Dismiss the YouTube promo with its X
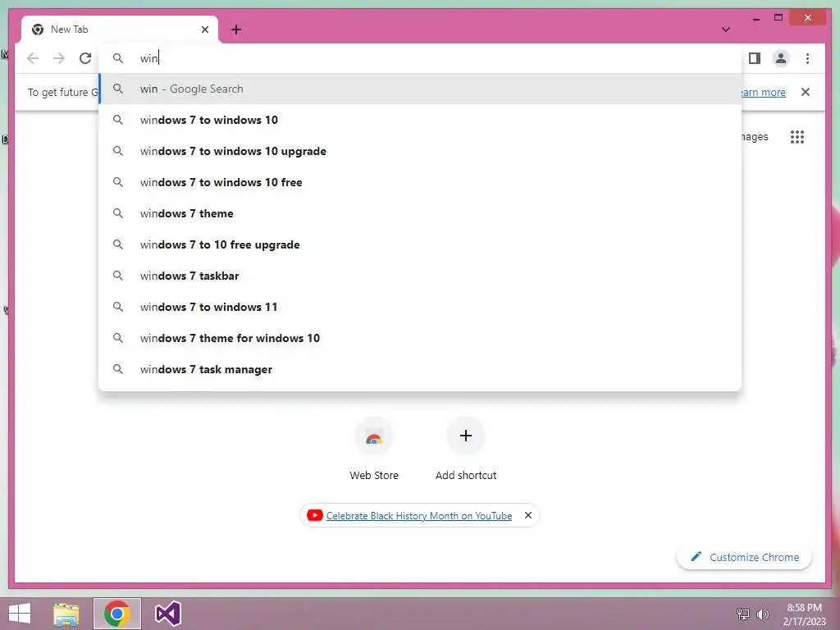 (x=528, y=515)
